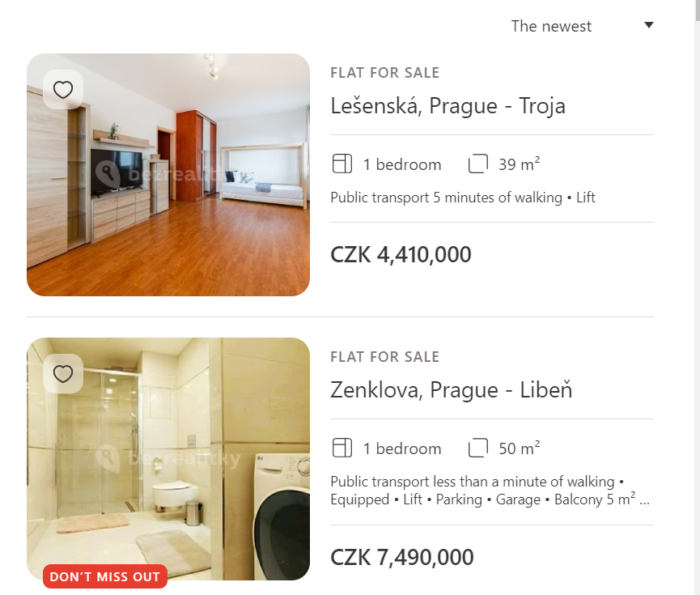Click bedroom layout icon for Zenklova flat
Screen dimensions: 700x595
[342, 448]
